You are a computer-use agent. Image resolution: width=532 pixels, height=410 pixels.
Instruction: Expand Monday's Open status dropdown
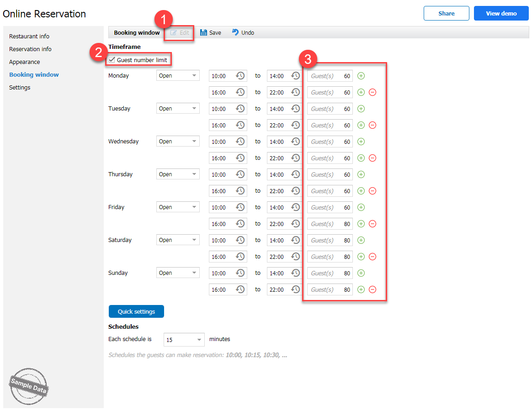[x=194, y=76]
